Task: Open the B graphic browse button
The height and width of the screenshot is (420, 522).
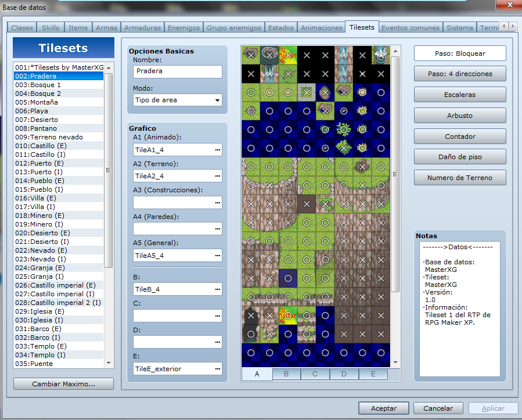Action: click(217, 289)
